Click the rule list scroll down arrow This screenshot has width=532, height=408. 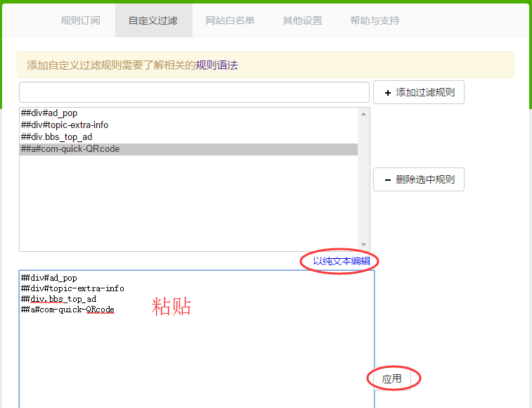364,245
